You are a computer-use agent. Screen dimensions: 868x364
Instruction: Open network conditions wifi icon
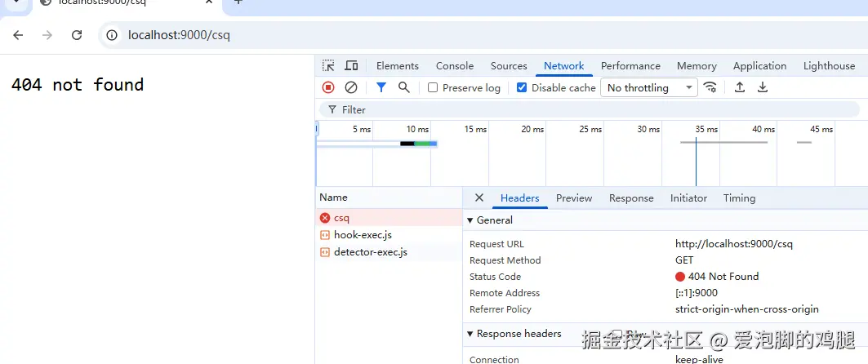[x=710, y=87]
